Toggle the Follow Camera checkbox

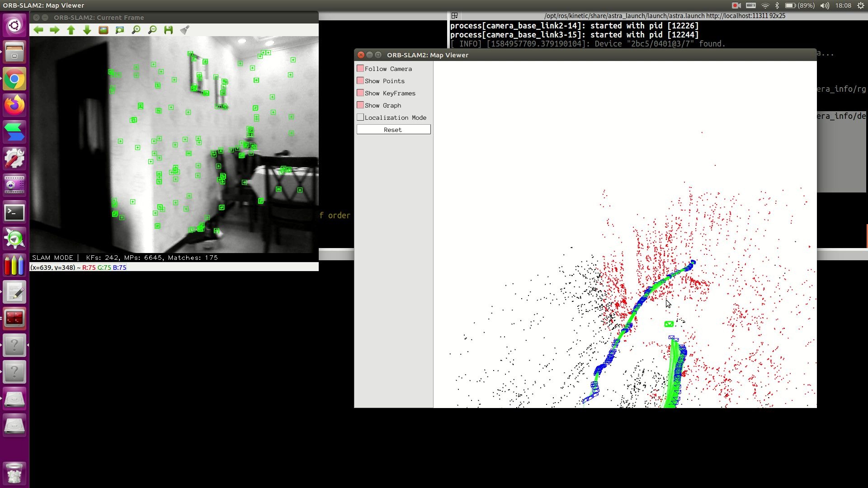(360, 69)
